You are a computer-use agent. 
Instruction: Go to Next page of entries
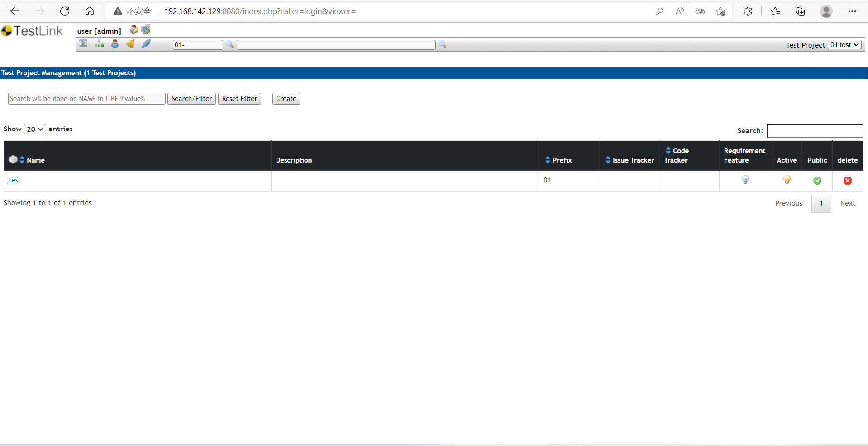(x=848, y=203)
